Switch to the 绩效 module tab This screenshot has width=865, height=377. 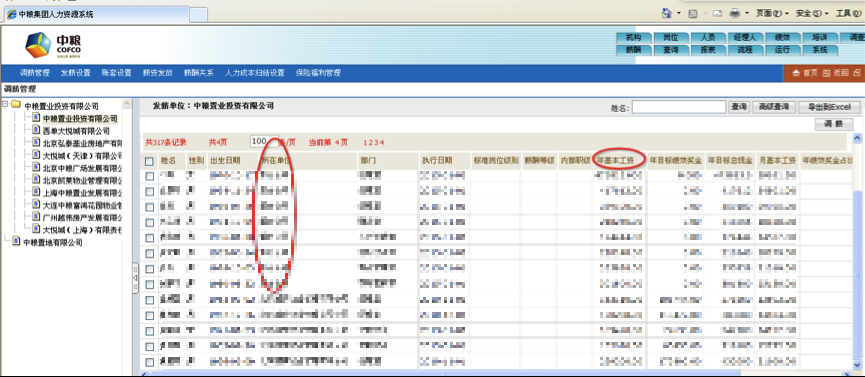tap(782, 38)
